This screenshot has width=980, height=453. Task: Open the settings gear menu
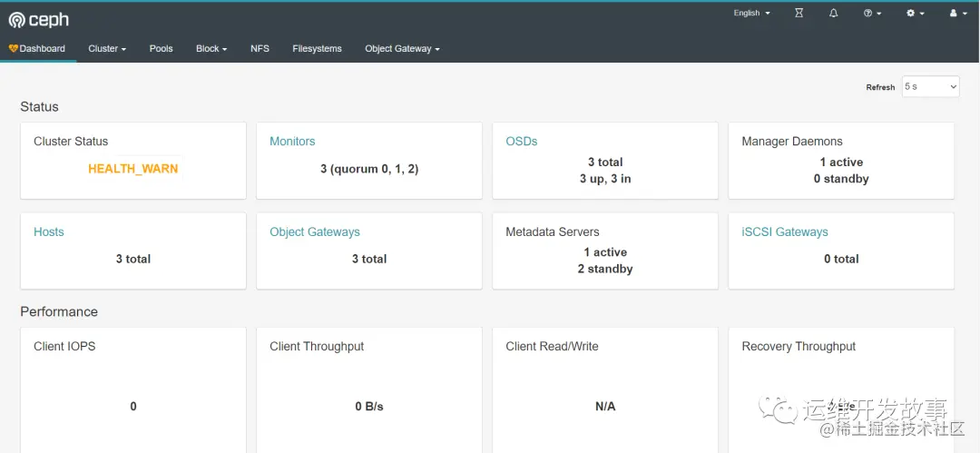click(915, 13)
